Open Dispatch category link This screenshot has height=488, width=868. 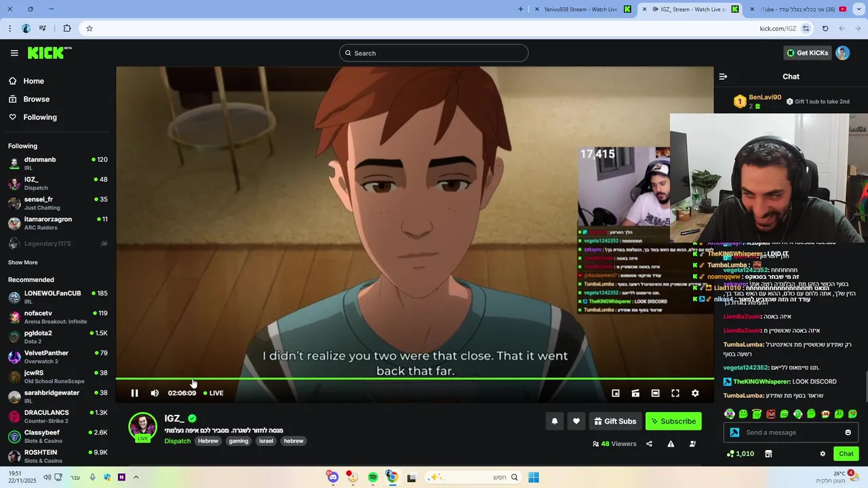pyautogui.click(x=178, y=441)
